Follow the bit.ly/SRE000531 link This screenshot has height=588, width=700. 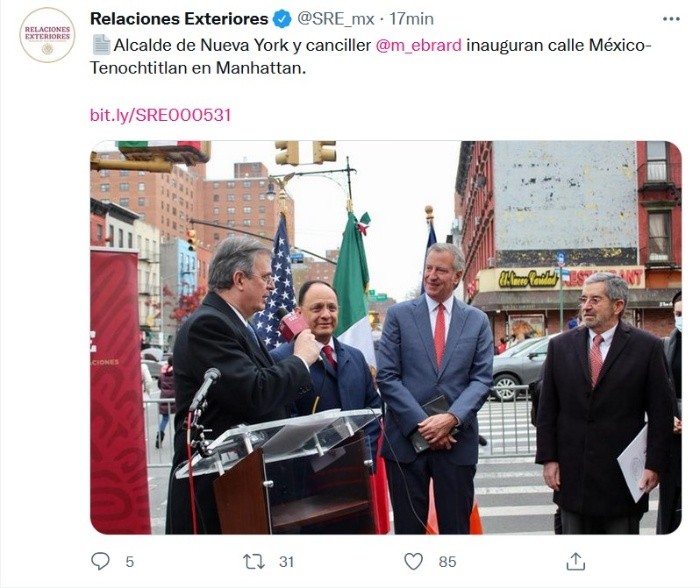(x=160, y=115)
